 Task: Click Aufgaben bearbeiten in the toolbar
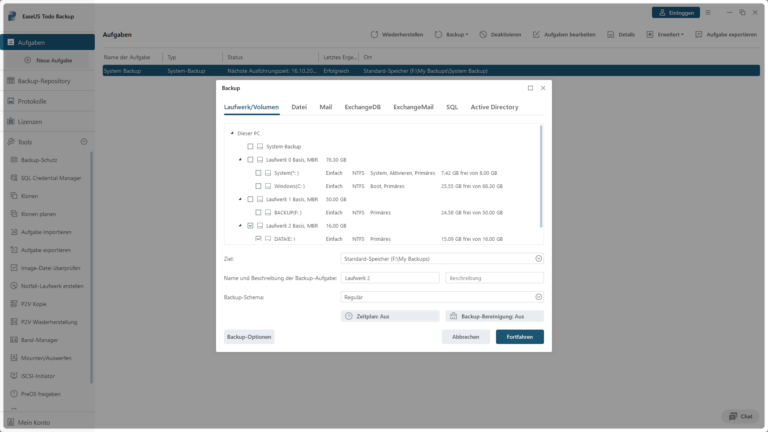coord(564,35)
